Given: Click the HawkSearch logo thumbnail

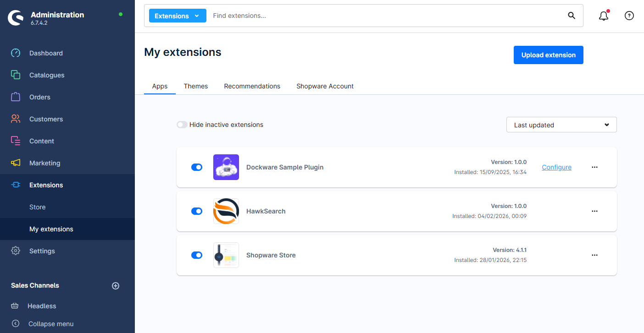Looking at the screenshot, I should [226, 211].
